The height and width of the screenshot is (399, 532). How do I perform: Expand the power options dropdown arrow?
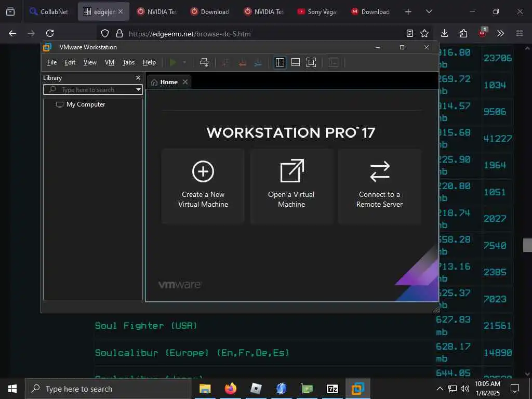click(x=184, y=62)
